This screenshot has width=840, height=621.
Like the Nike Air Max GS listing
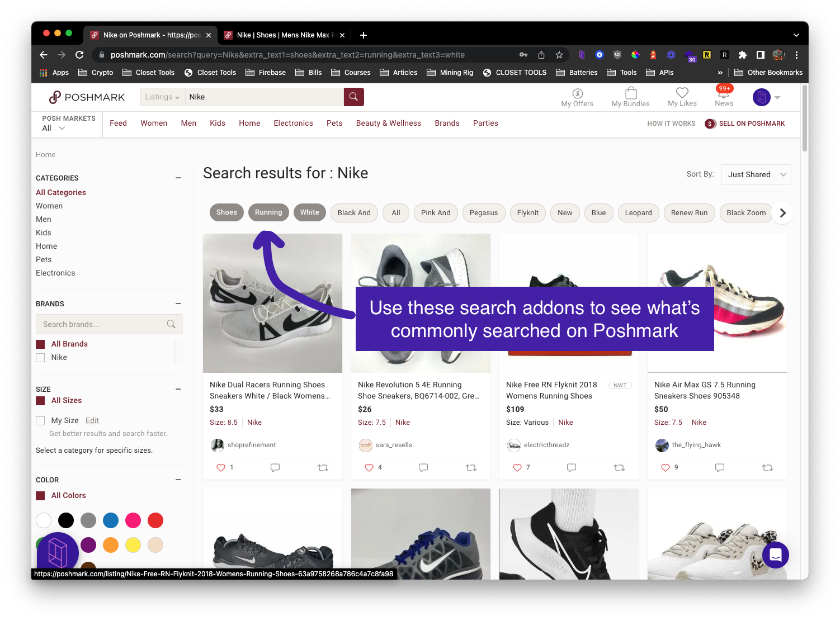coord(666,468)
